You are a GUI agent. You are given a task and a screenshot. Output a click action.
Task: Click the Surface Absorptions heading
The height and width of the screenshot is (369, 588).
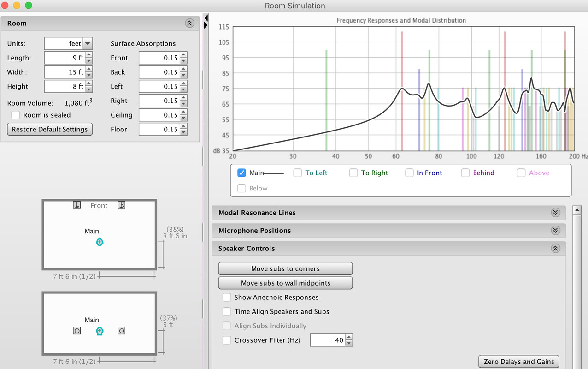point(143,43)
